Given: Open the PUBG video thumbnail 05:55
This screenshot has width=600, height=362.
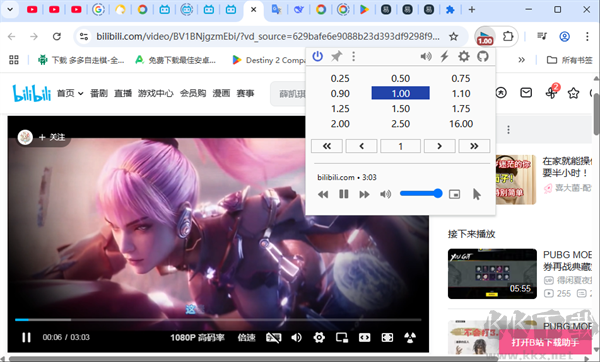Looking at the screenshot, I should pyautogui.click(x=492, y=274).
